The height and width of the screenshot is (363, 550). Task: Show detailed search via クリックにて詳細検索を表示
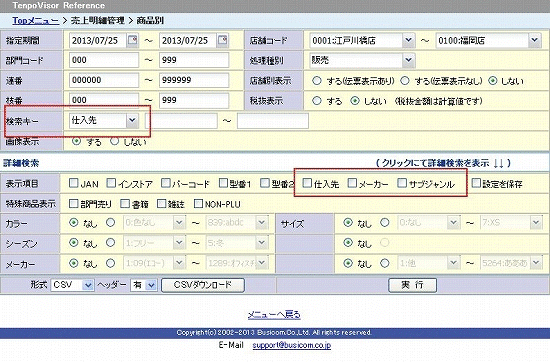[443, 163]
